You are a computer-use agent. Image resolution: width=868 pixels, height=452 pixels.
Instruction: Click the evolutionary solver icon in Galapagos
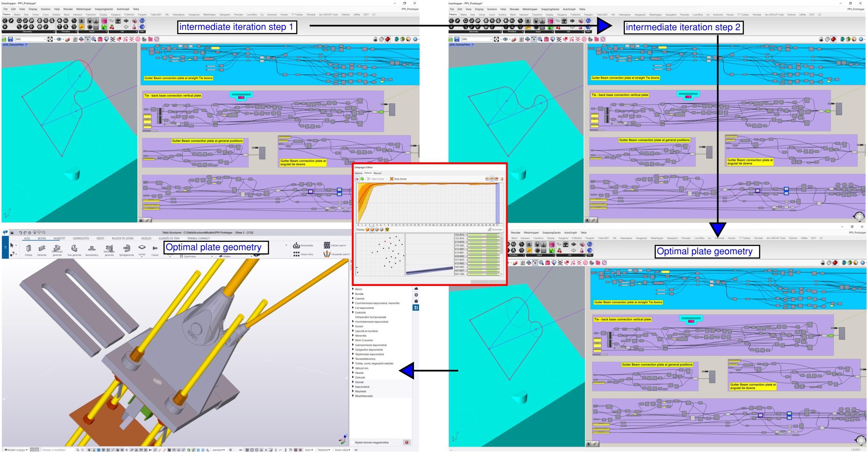click(x=357, y=179)
